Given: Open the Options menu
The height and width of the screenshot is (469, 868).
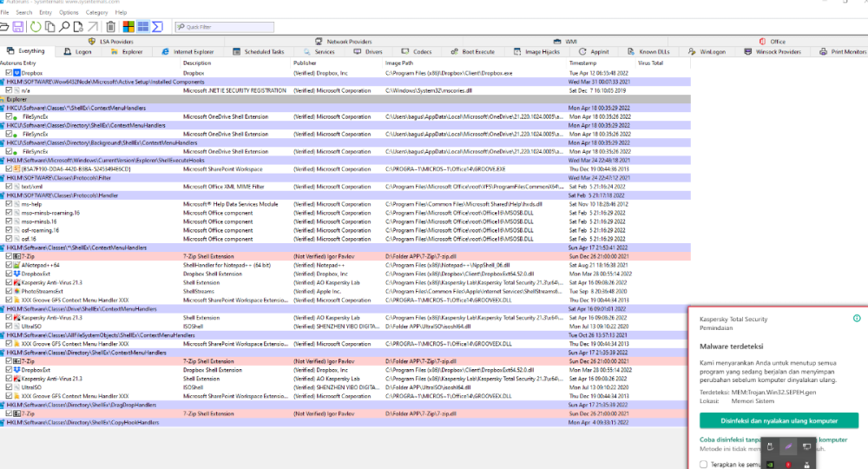Looking at the screenshot, I should pos(69,12).
